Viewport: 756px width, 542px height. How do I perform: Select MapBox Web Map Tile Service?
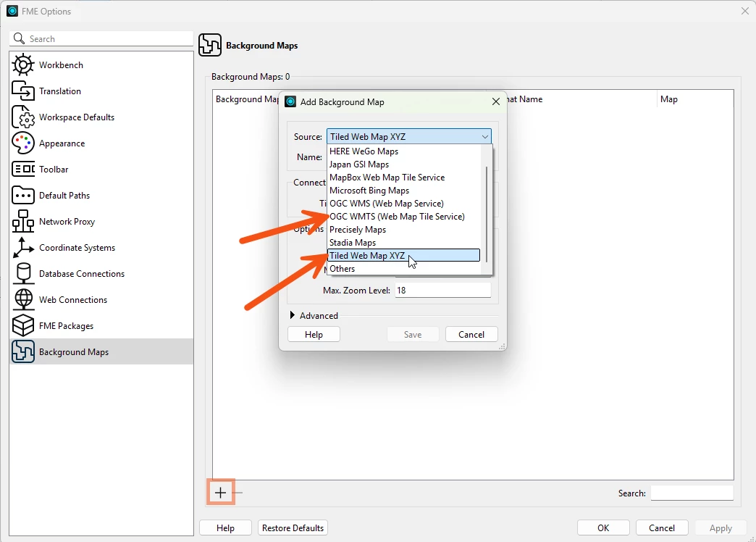click(x=404, y=177)
